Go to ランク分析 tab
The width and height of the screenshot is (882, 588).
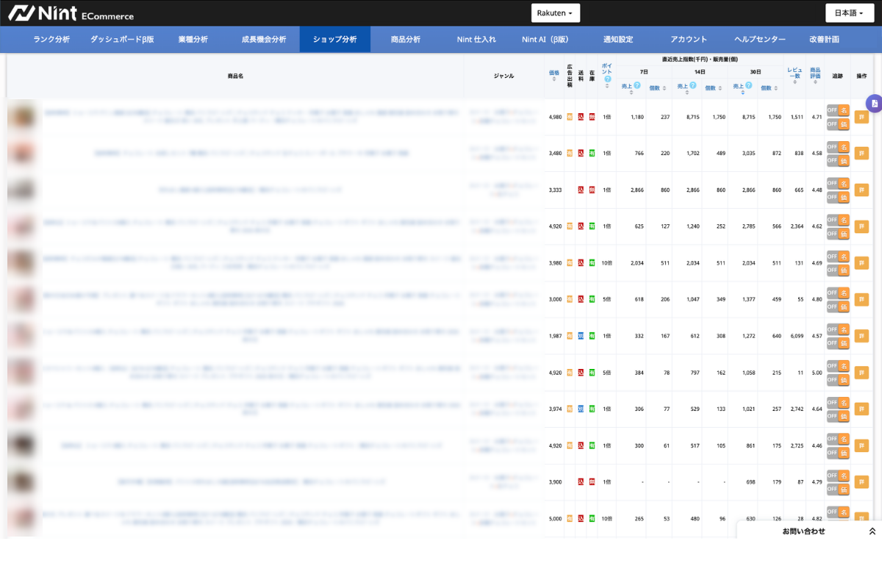point(51,40)
